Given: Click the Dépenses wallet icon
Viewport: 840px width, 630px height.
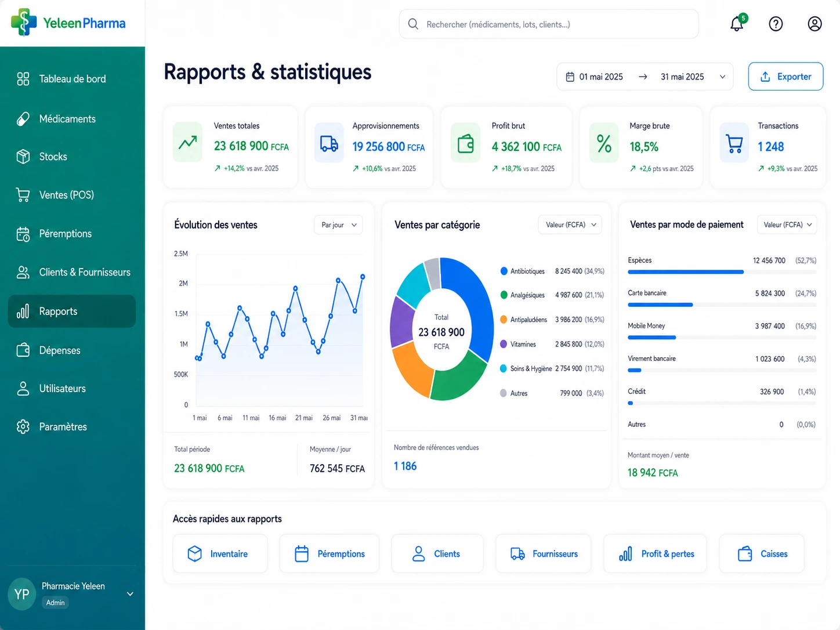Looking at the screenshot, I should (x=23, y=350).
